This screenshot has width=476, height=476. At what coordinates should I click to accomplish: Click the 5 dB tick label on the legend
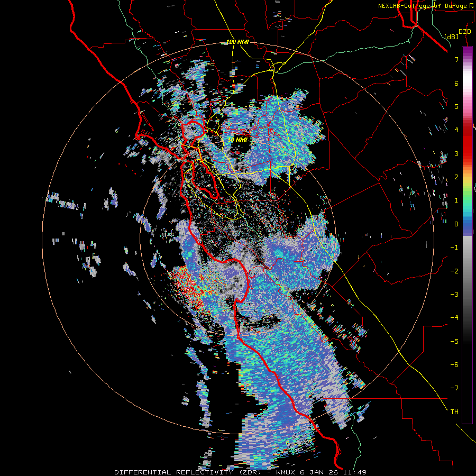456,106
